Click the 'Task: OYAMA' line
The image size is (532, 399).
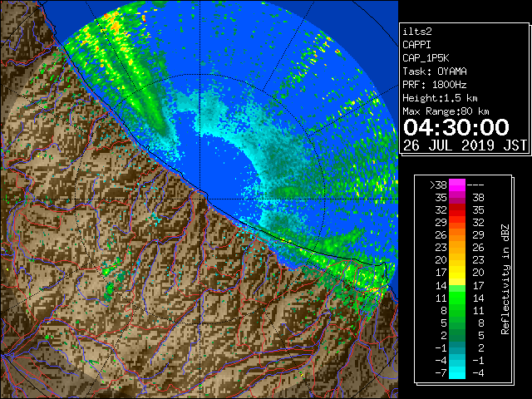point(435,71)
